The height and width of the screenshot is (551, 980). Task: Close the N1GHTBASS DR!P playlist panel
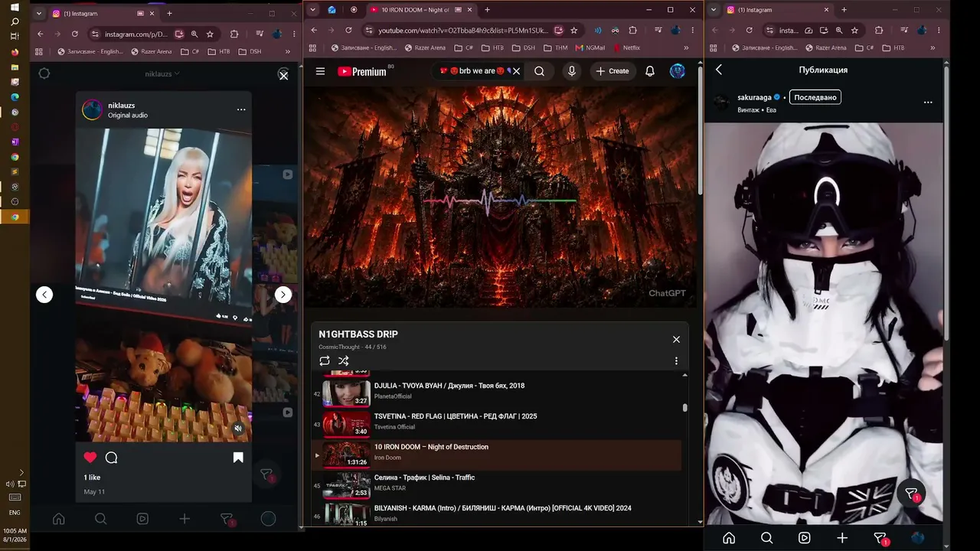point(676,339)
